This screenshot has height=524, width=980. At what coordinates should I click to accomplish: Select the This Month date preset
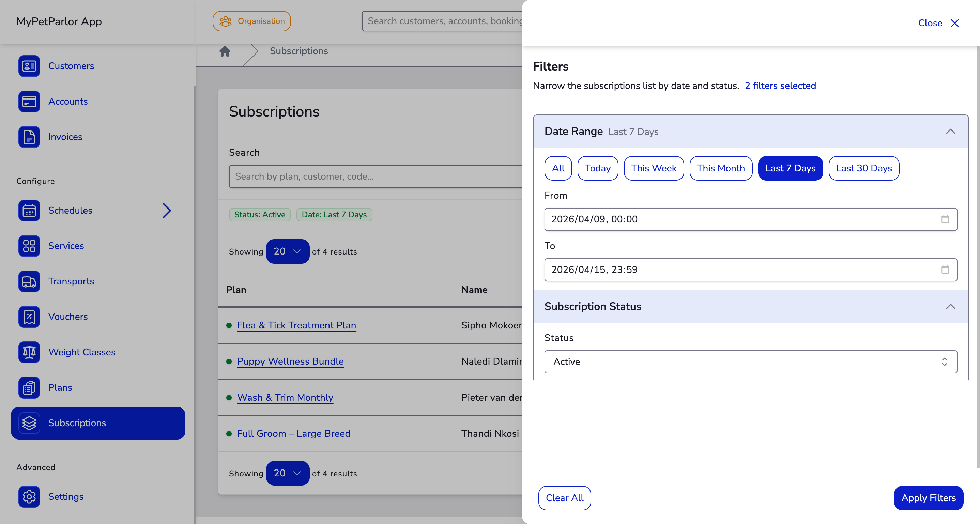point(721,168)
